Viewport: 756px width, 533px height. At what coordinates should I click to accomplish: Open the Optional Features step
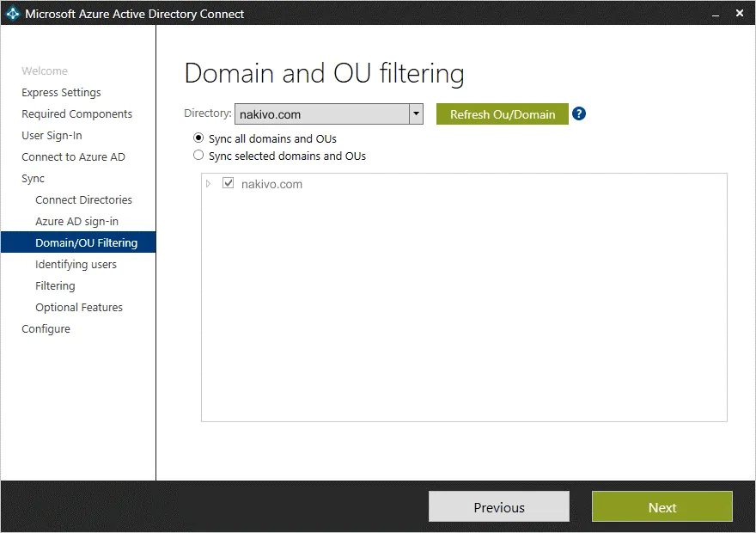tap(78, 307)
